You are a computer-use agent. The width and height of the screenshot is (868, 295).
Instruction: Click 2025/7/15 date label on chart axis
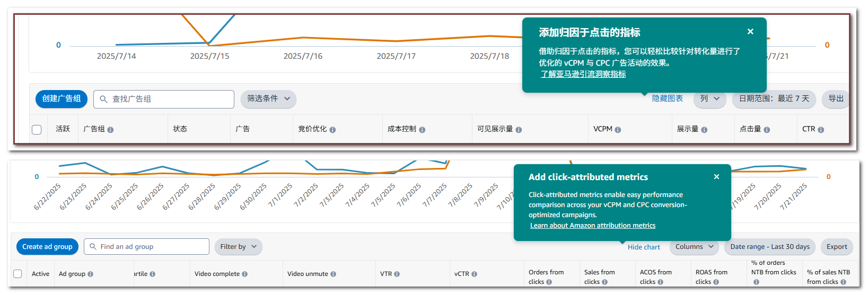point(209,56)
